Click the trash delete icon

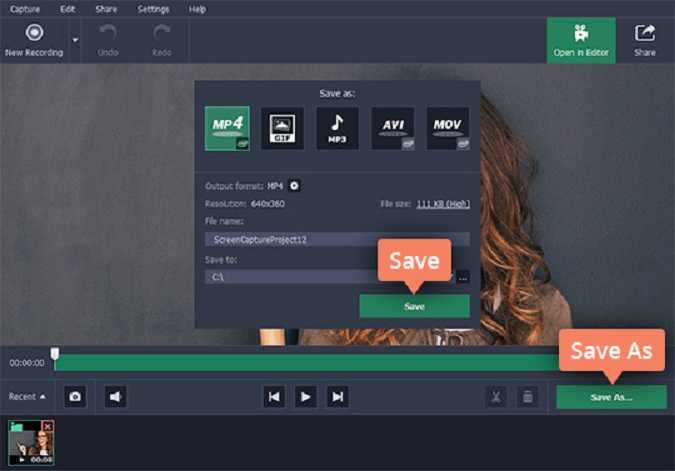(x=528, y=397)
